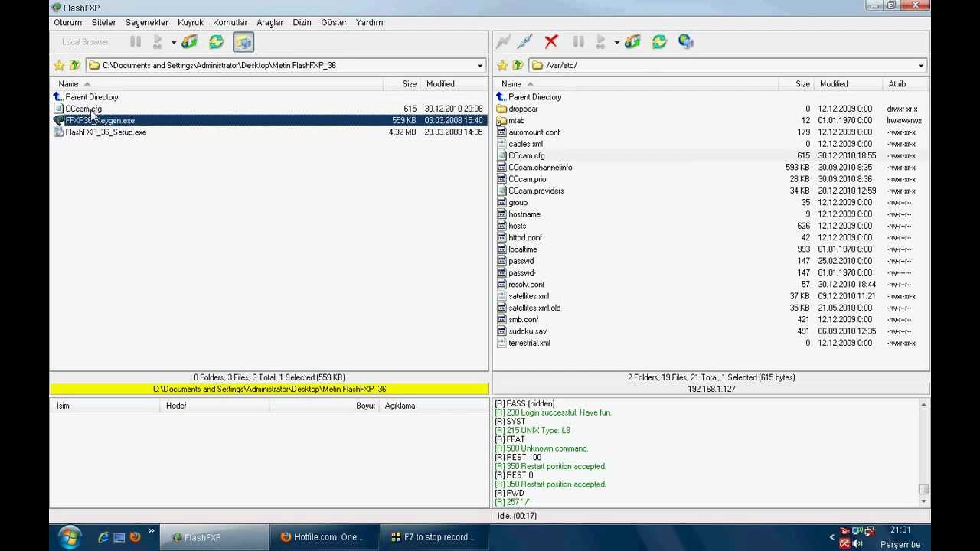The image size is (980, 551).
Task: Open the Siteler menu
Action: pos(103,22)
